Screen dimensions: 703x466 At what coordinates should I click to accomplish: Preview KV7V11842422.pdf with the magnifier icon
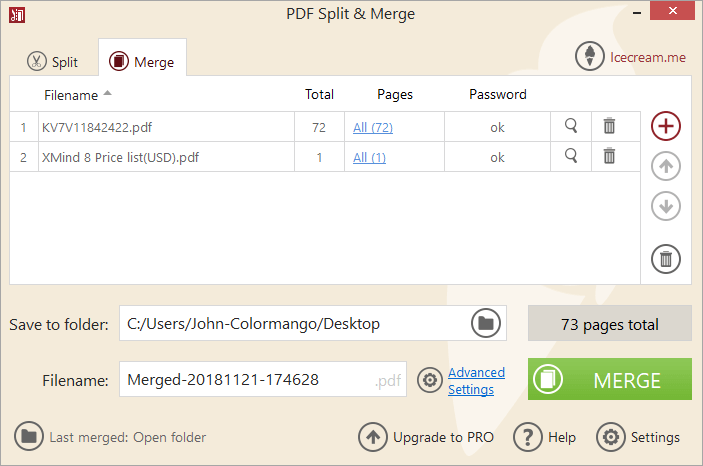[x=571, y=126]
